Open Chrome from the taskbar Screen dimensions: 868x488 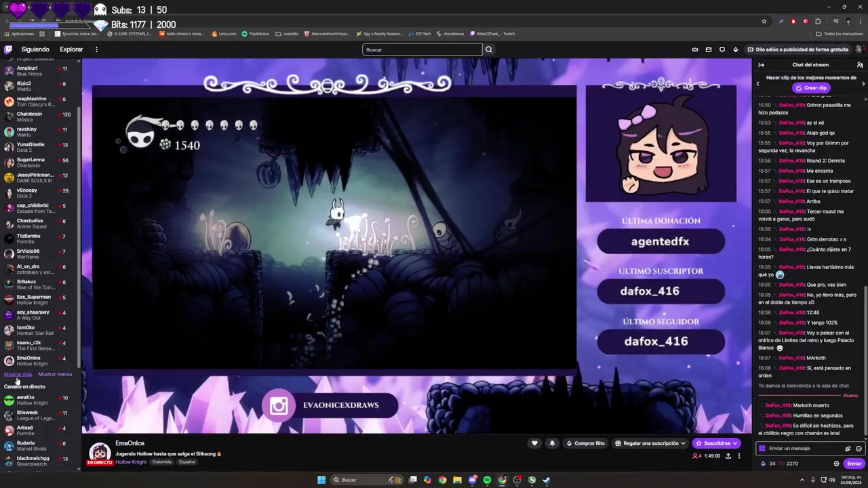(442, 480)
